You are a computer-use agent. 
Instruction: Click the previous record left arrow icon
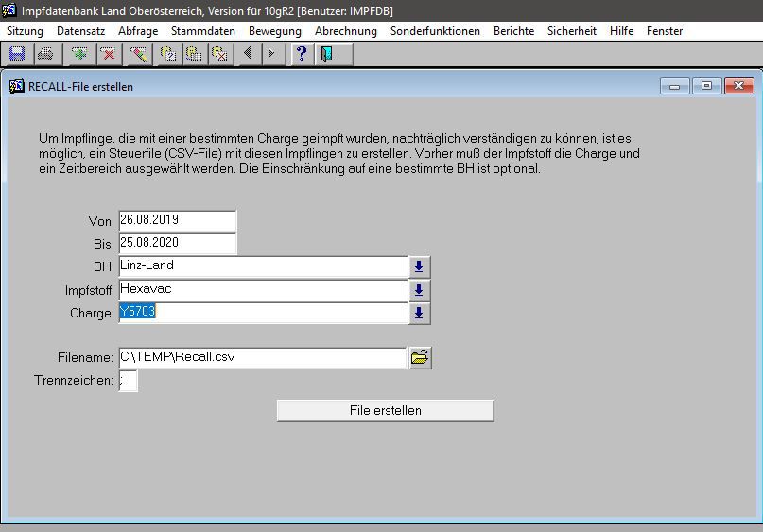point(248,54)
